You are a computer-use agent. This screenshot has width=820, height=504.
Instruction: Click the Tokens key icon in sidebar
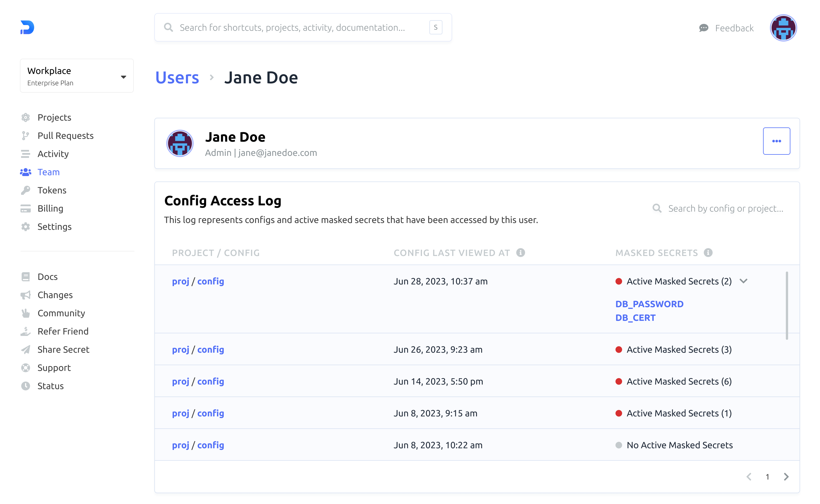[26, 190]
